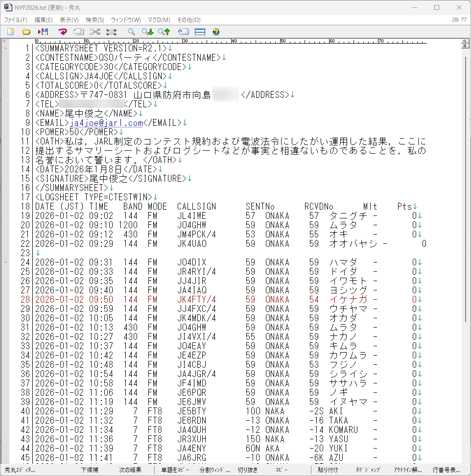Click the RCVDNo column header text
The width and height of the screenshot is (471, 476).
(319, 207)
